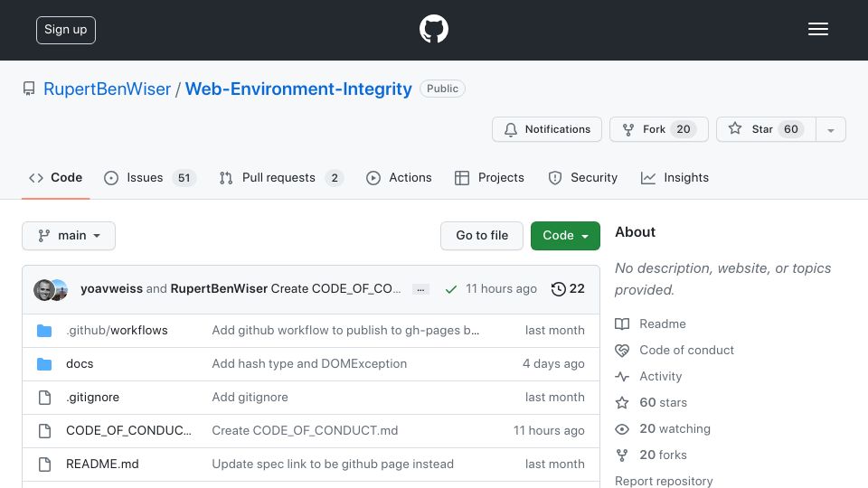868x488 pixels.
Task: Click the .gitignore file icon
Action: pyautogui.click(x=44, y=398)
